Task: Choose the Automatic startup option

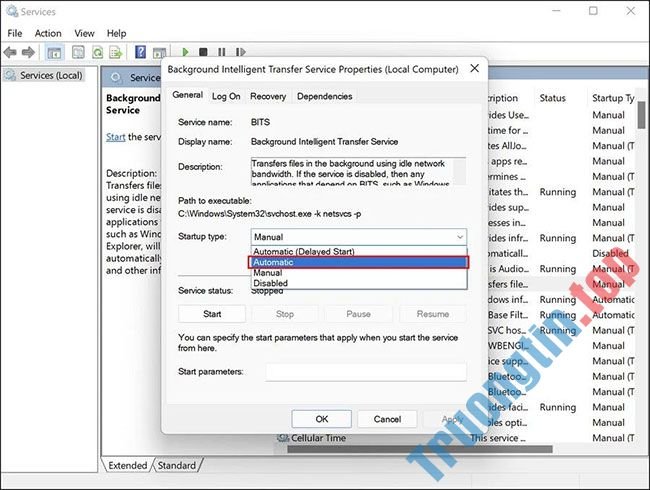Action: 359,262
